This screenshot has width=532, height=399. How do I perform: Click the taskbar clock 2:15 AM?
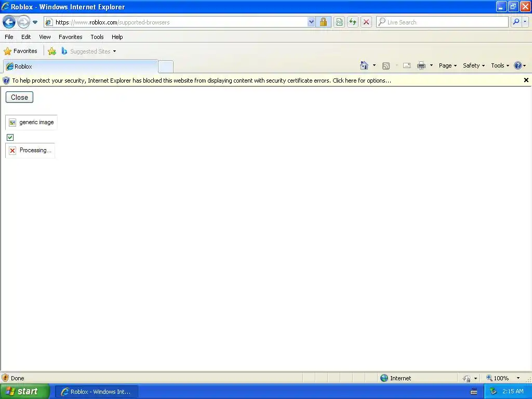point(513,392)
